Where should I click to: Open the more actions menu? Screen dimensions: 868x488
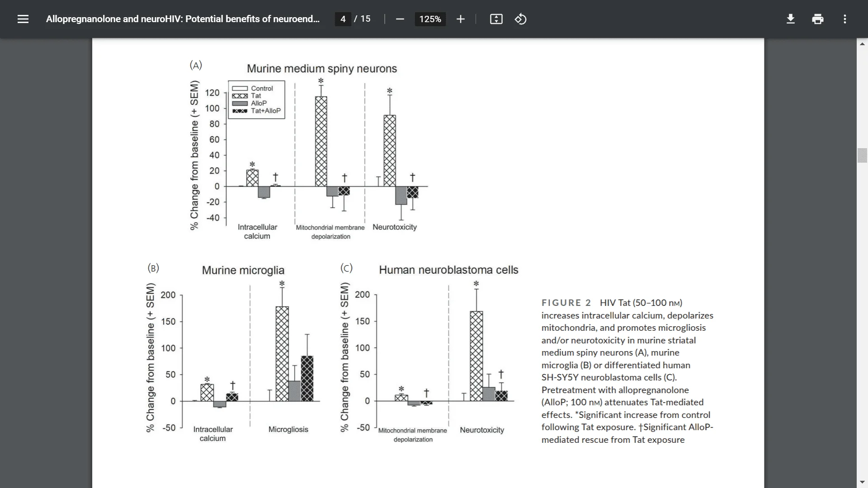point(844,19)
